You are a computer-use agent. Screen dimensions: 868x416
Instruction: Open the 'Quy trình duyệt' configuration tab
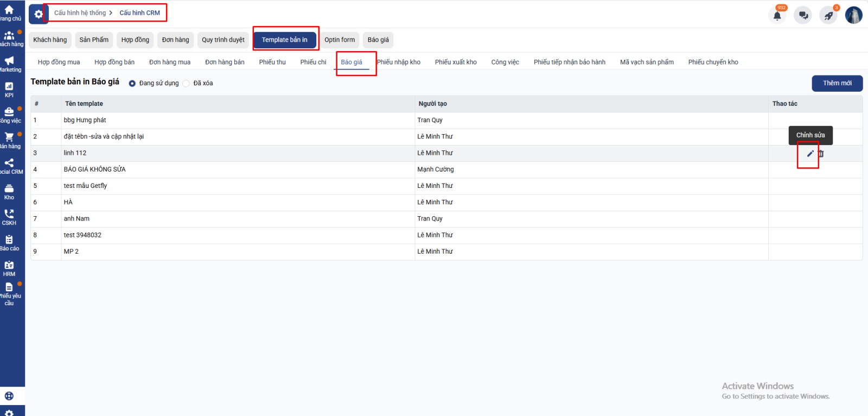pyautogui.click(x=223, y=40)
